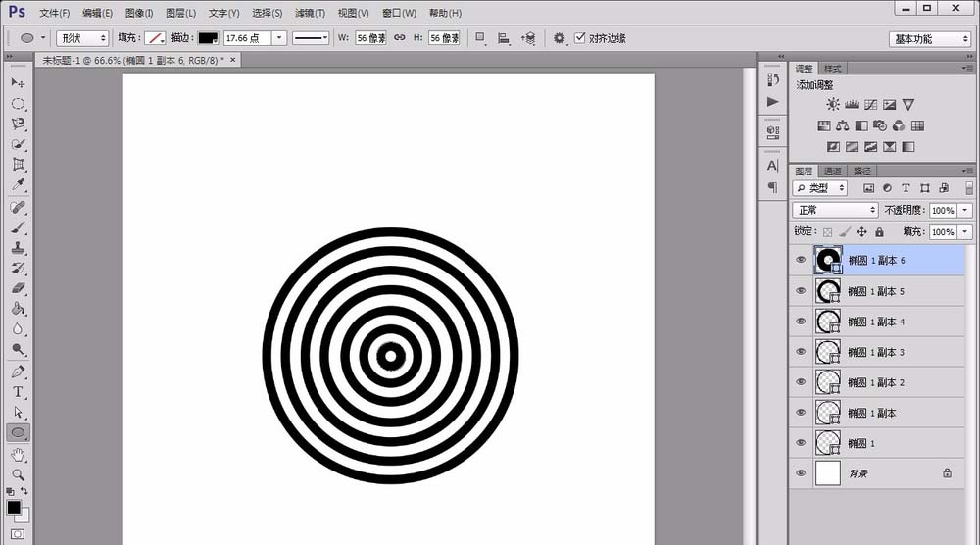Click the Color Balance adjustment icon
Screen dimensions: 980x545
(x=842, y=125)
